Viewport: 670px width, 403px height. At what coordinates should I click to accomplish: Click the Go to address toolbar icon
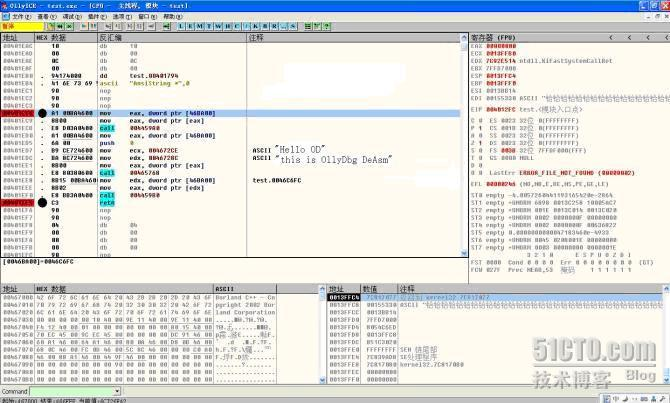(x=166, y=26)
